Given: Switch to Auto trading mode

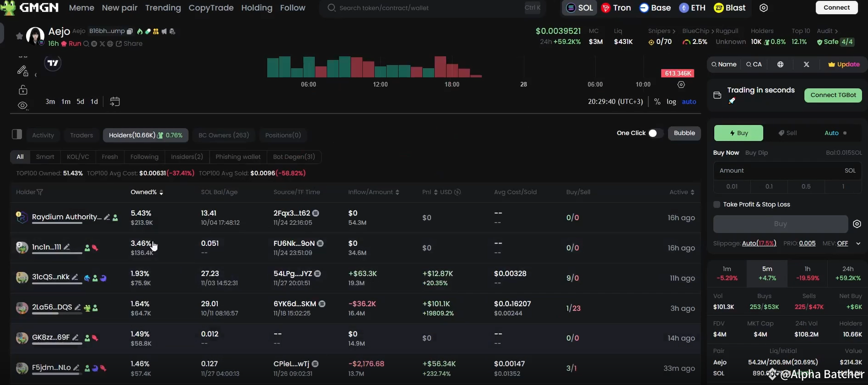Looking at the screenshot, I should [x=831, y=133].
